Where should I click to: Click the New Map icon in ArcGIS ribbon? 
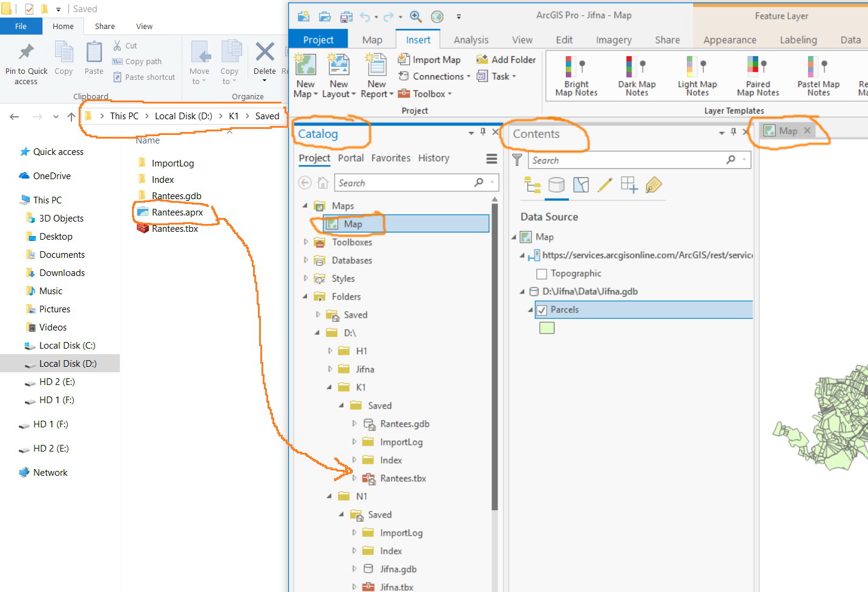306,65
